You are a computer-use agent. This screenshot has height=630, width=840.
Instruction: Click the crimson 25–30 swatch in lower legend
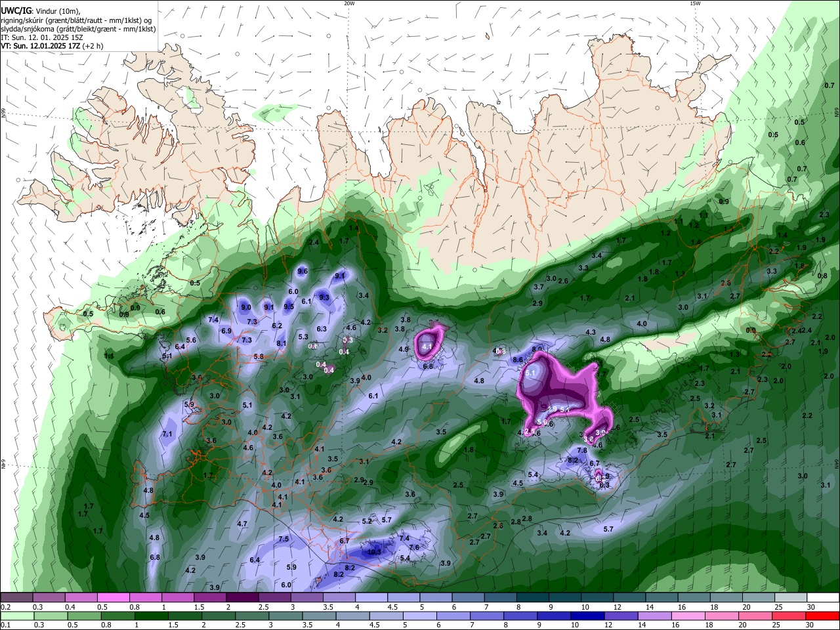(x=789, y=616)
